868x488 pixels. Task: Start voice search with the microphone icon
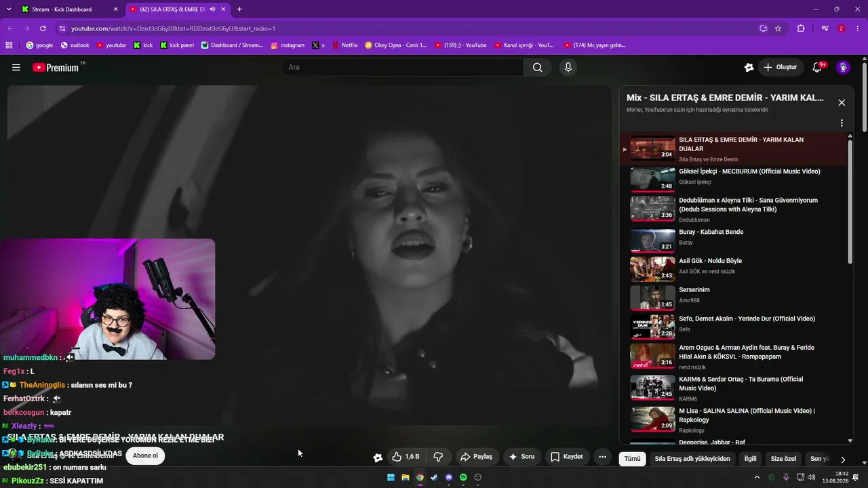pyautogui.click(x=568, y=67)
